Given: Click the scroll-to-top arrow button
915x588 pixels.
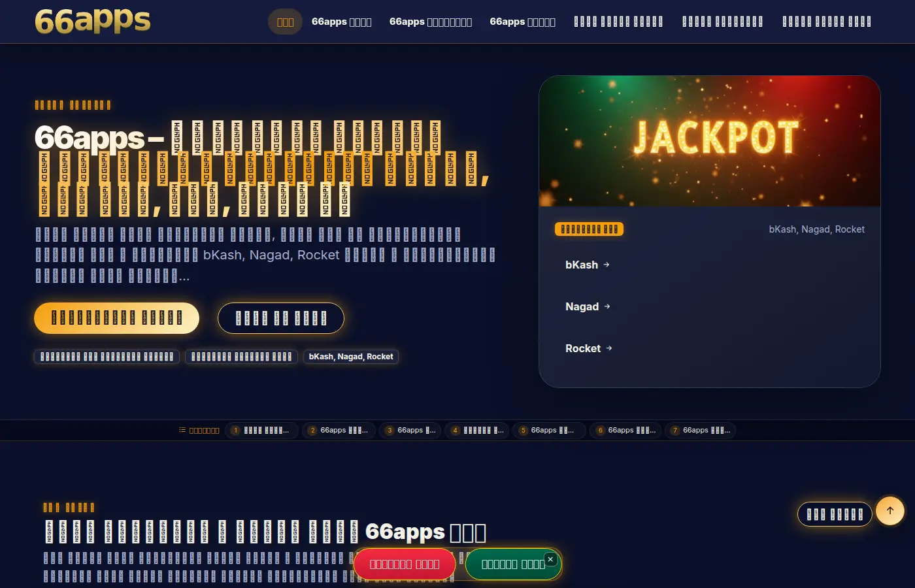Looking at the screenshot, I should [890, 511].
